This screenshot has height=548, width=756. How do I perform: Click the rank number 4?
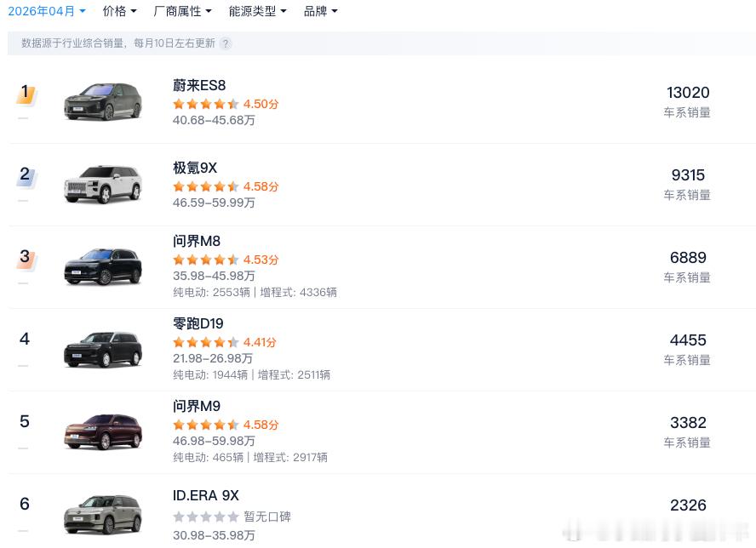click(x=25, y=339)
